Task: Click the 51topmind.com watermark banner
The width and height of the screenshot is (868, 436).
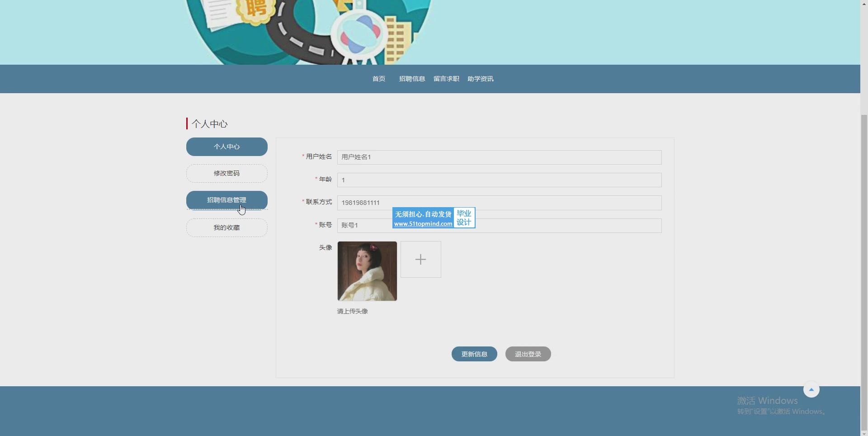Action: tap(433, 218)
